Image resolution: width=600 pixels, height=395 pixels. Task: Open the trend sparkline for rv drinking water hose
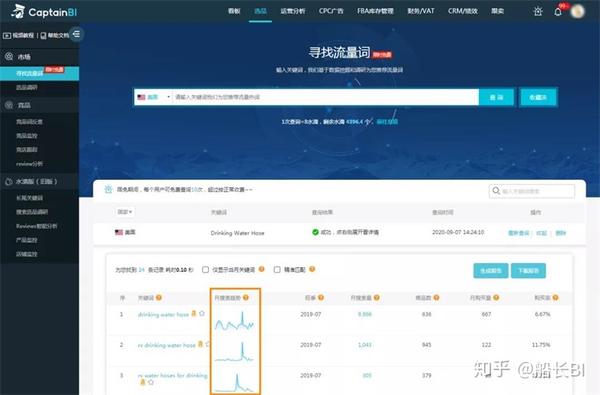[x=234, y=351]
